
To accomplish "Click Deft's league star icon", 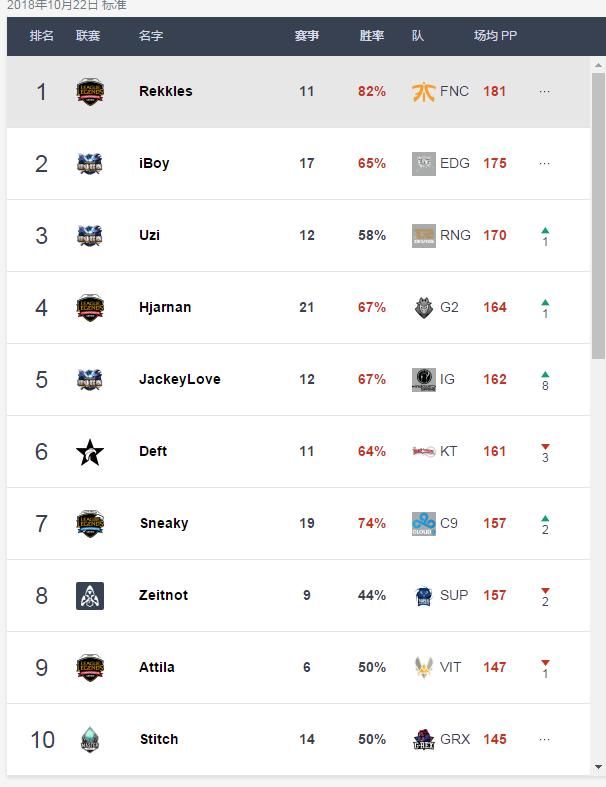I will [x=90, y=452].
